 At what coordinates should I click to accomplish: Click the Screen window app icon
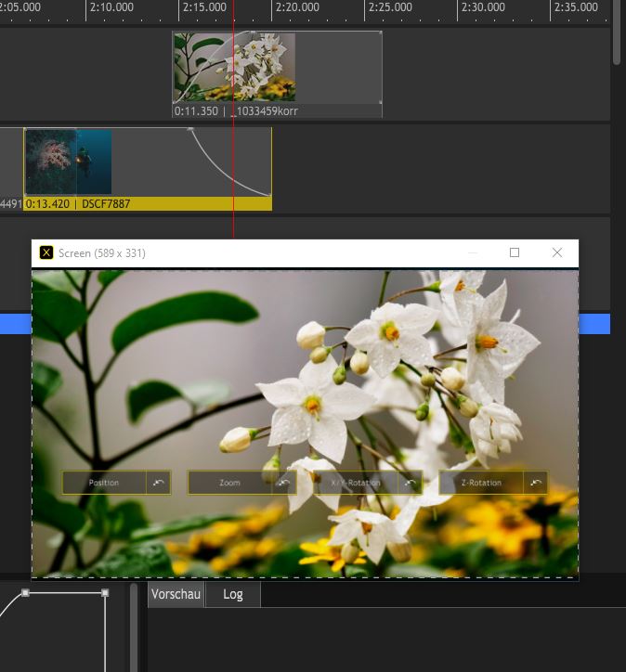46,252
